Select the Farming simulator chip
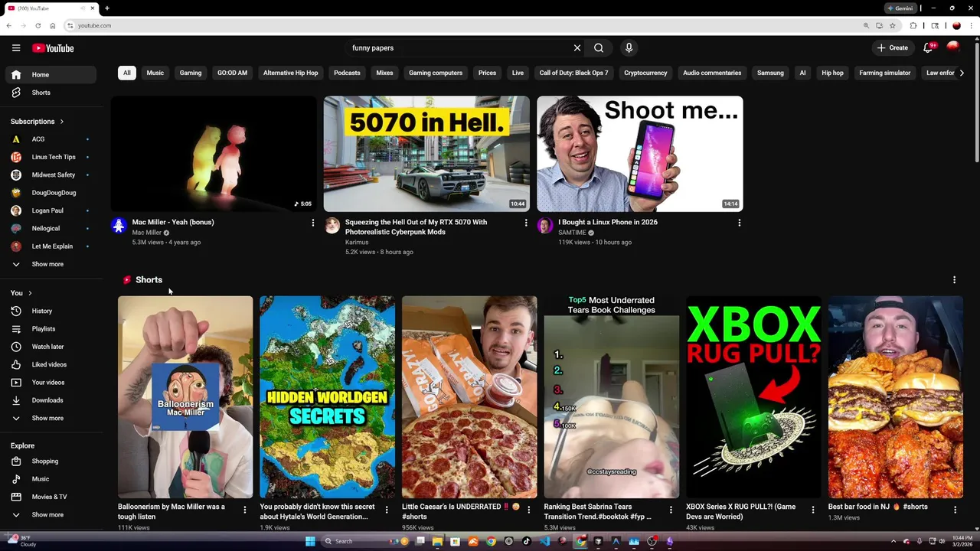Image resolution: width=980 pixels, height=551 pixels. (884, 73)
